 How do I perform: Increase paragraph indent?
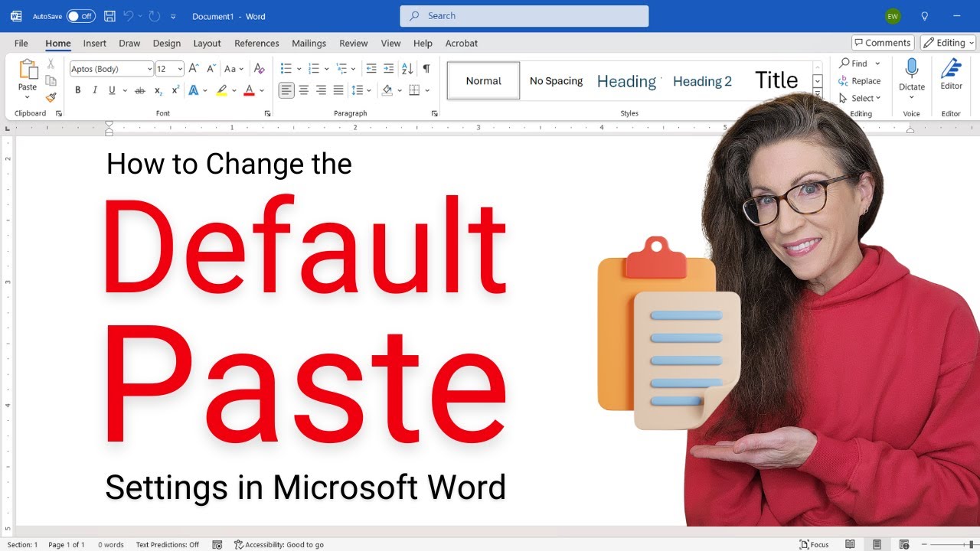pyautogui.click(x=389, y=69)
